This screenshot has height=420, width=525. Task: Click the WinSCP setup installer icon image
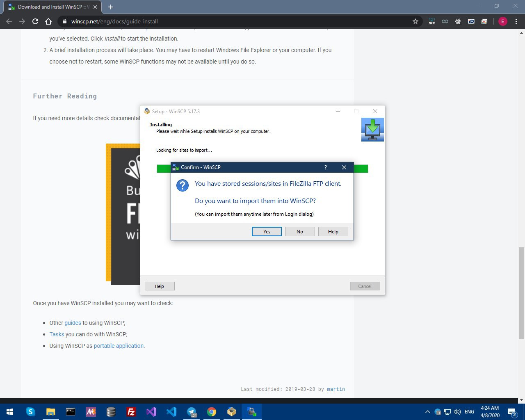(372, 130)
